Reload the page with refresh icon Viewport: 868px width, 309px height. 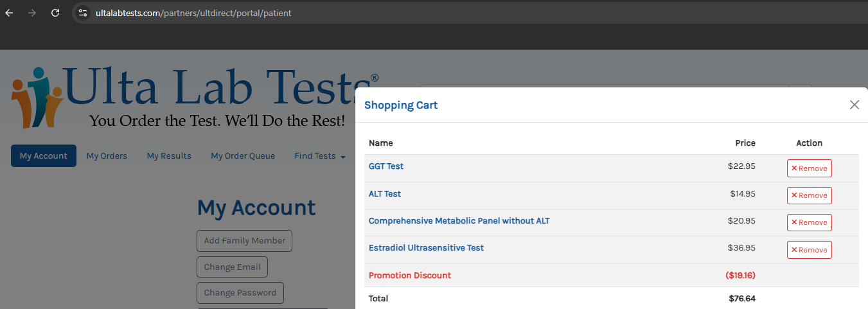pos(55,13)
